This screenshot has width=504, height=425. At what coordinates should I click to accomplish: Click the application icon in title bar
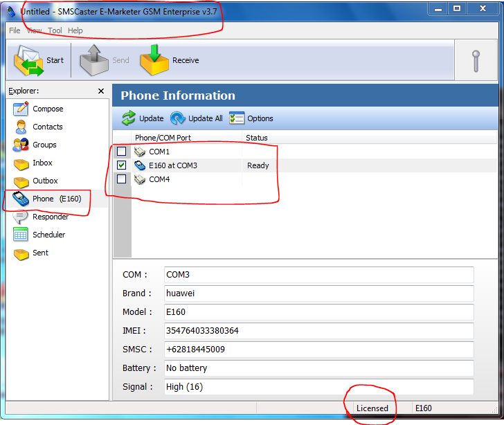[11, 12]
